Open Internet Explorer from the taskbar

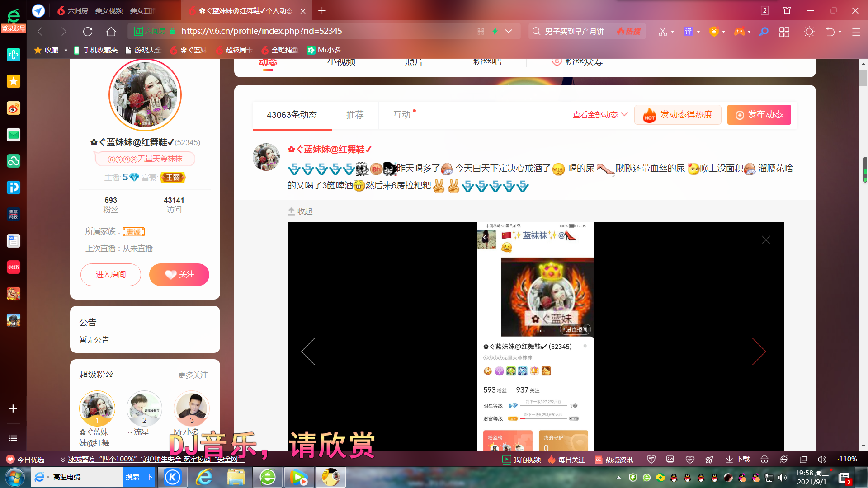[x=204, y=477]
